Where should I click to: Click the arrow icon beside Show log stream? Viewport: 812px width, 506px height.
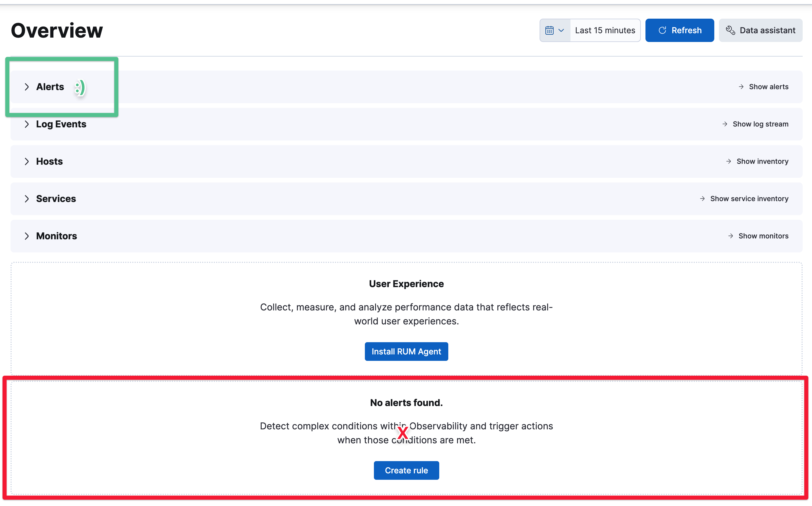(725, 124)
